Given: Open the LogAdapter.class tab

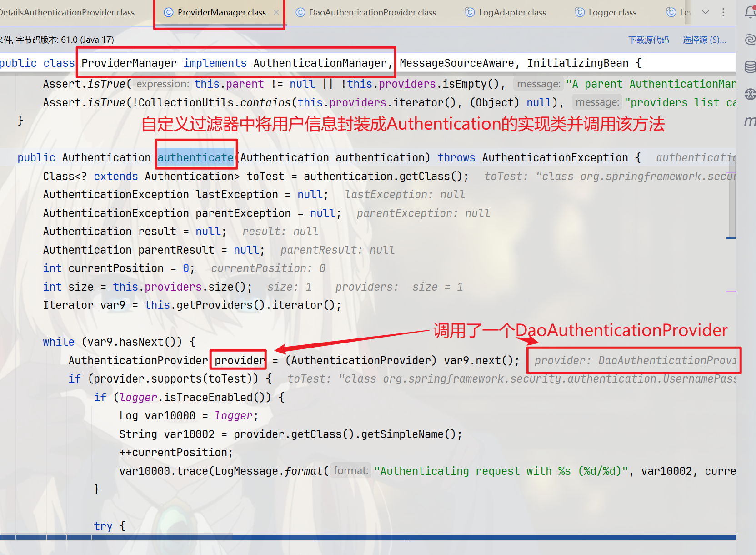Looking at the screenshot, I should coord(506,13).
